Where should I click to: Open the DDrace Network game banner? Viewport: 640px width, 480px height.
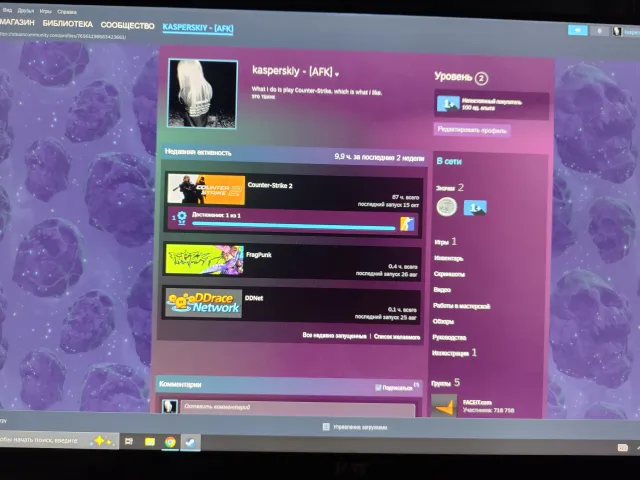pos(203,303)
